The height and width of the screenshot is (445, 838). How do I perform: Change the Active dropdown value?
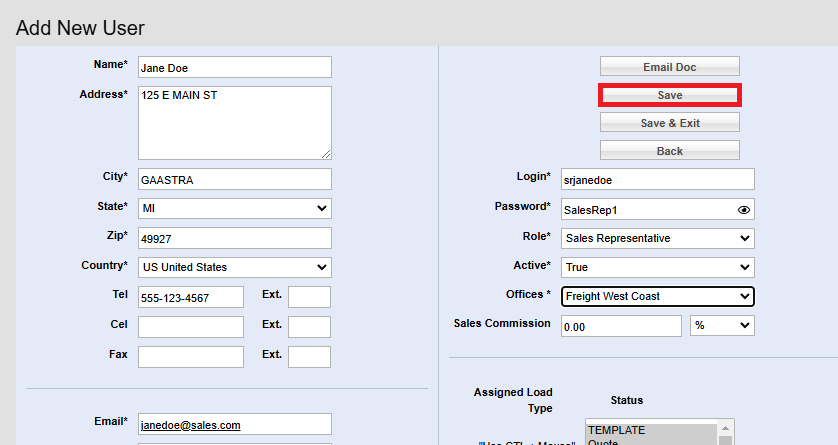coord(657,268)
